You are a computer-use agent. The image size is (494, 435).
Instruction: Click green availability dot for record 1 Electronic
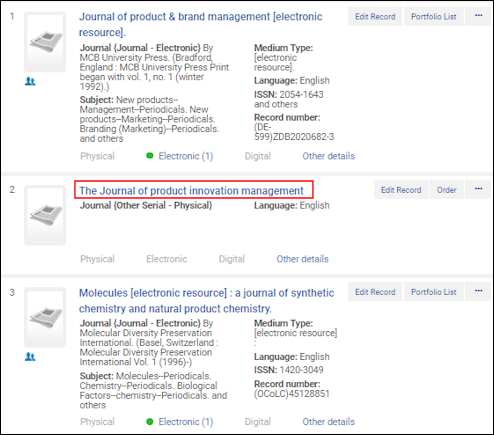pyautogui.click(x=150, y=156)
